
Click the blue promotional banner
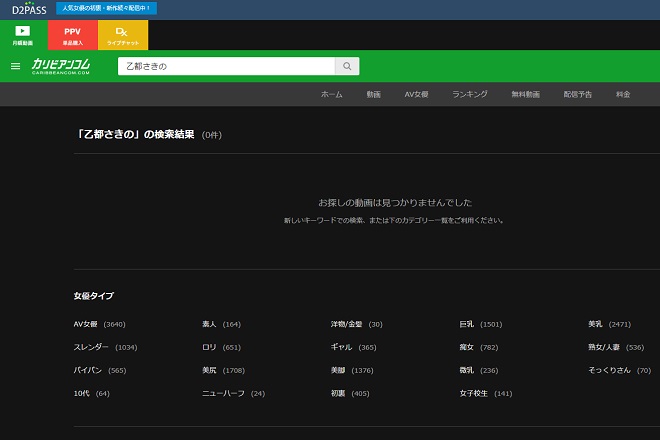tap(106, 8)
